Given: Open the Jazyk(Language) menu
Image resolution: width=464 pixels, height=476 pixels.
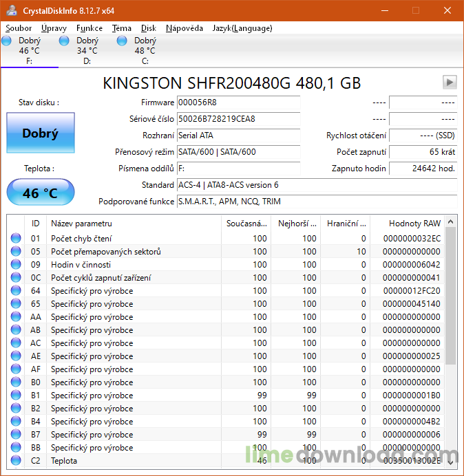Looking at the screenshot, I should coord(242,28).
